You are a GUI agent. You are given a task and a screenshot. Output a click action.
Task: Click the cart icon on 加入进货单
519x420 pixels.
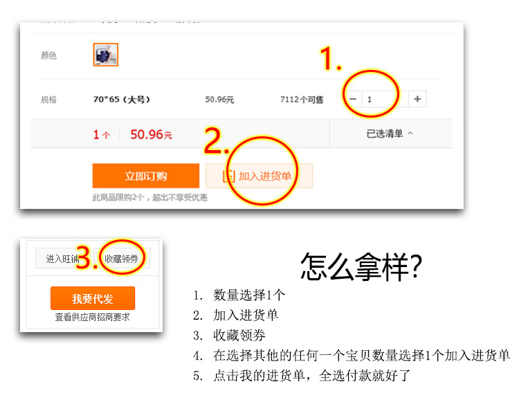pyautogui.click(x=229, y=176)
